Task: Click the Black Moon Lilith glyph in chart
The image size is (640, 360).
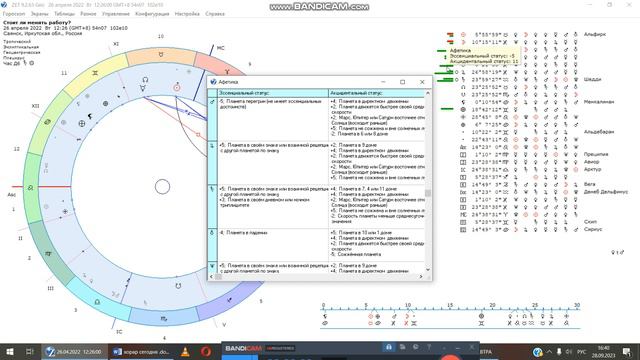Action: [x=90, y=117]
